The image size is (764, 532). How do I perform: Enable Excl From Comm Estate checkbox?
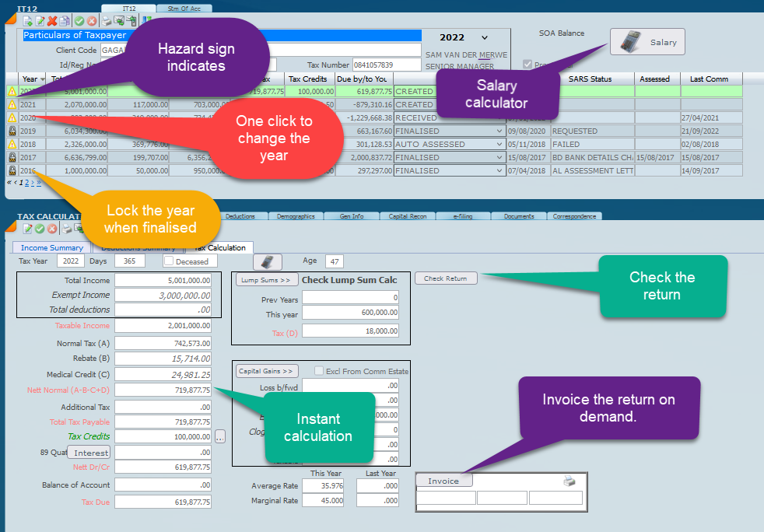tap(319, 371)
